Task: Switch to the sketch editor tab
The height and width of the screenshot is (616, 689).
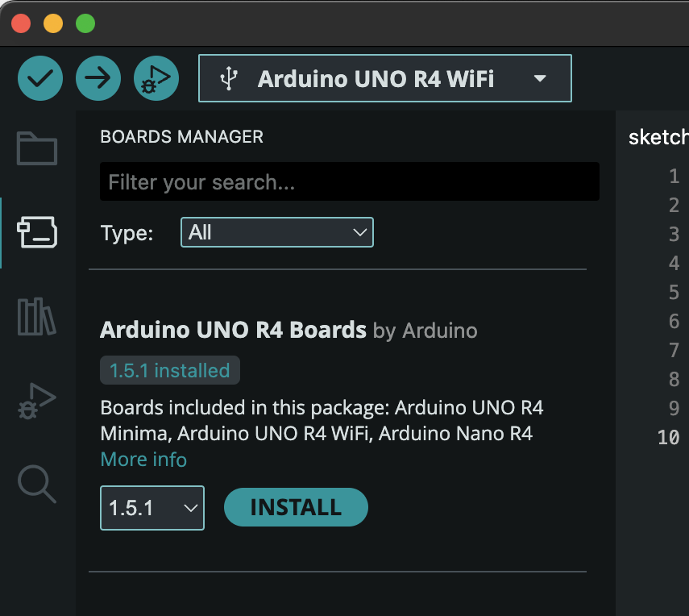Action: (x=658, y=137)
